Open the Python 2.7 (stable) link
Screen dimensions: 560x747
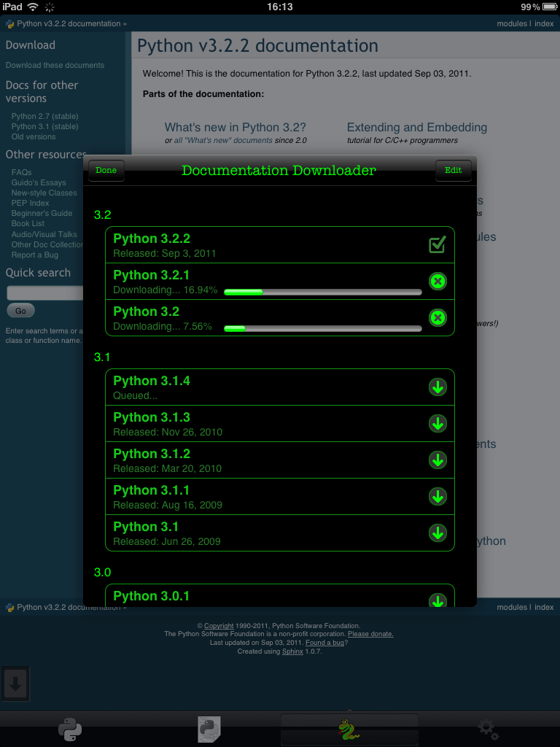coord(44,116)
